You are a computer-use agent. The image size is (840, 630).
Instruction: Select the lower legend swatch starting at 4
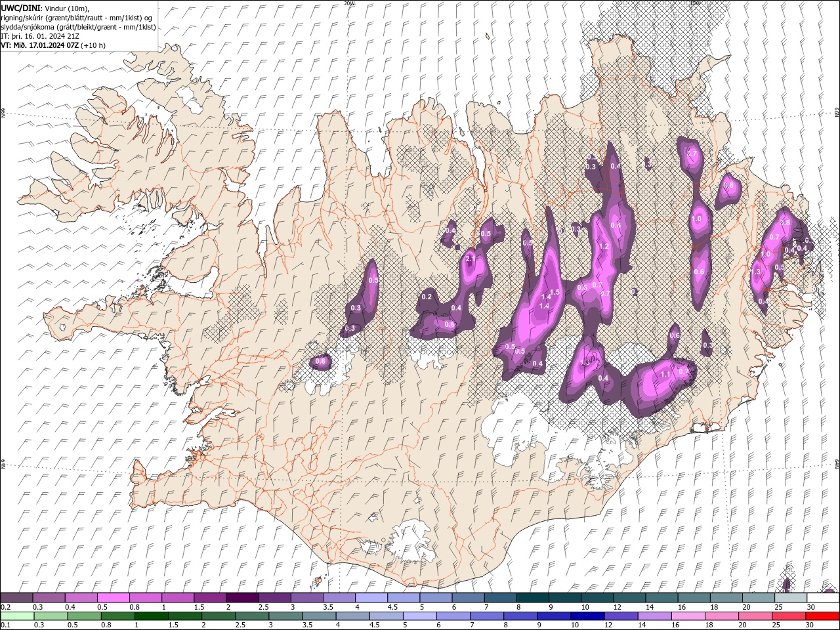tap(352, 616)
